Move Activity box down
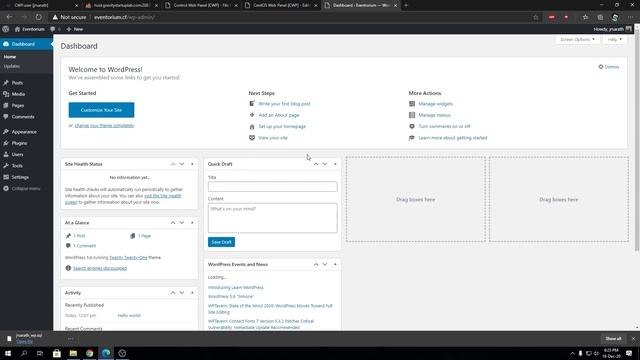 pyautogui.click(x=182, y=293)
